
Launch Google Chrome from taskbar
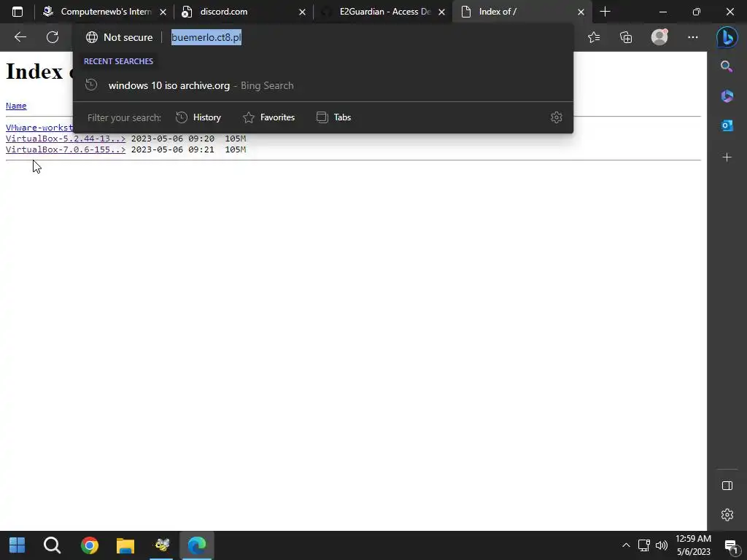coord(90,545)
